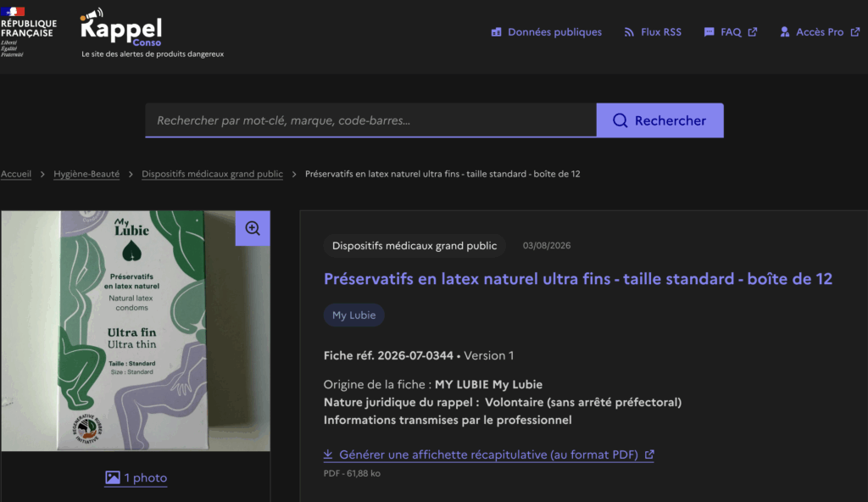Click Informations transmises par le professionnel text
The width and height of the screenshot is (868, 502).
(448, 420)
